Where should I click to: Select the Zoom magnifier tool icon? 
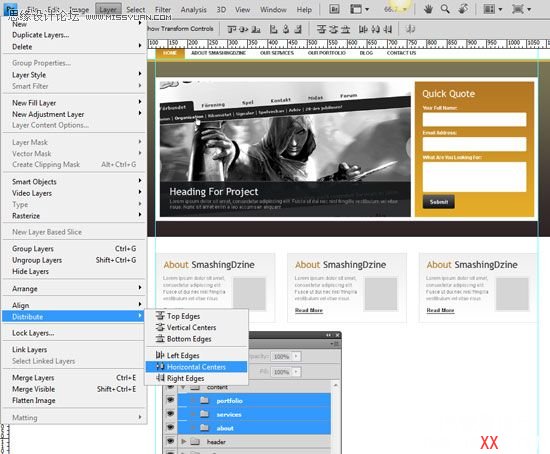pyautogui.click(x=445, y=9)
